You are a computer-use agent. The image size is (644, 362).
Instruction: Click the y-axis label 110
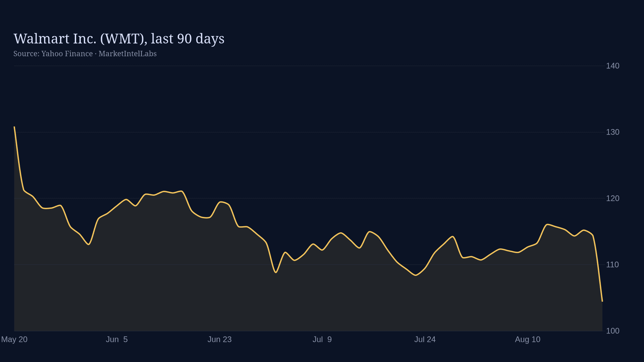point(612,264)
